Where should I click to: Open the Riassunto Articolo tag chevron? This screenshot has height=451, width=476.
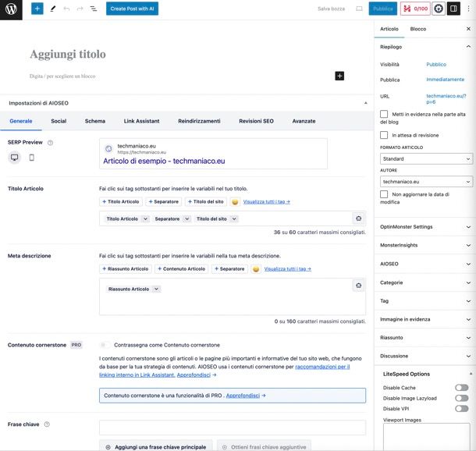point(156,289)
